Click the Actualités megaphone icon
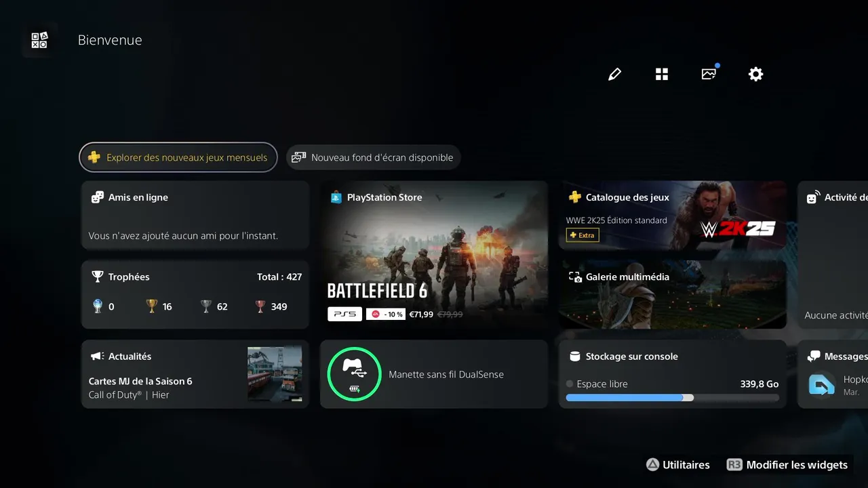 (98, 356)
